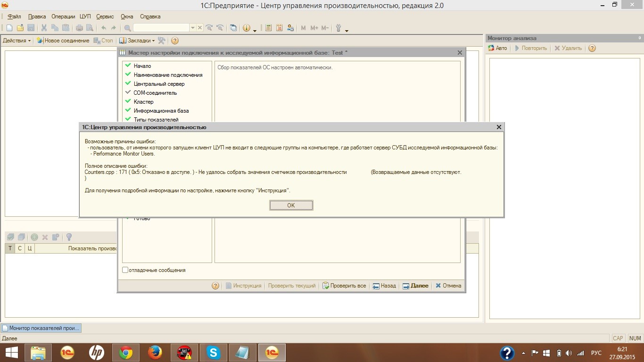
Task: Click Проверить все in wizard
Action: tap(344, 286)
